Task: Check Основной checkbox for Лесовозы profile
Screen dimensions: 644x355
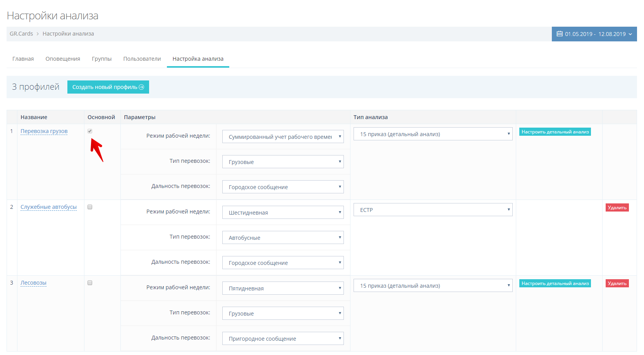Action: (x=90, y=283)
